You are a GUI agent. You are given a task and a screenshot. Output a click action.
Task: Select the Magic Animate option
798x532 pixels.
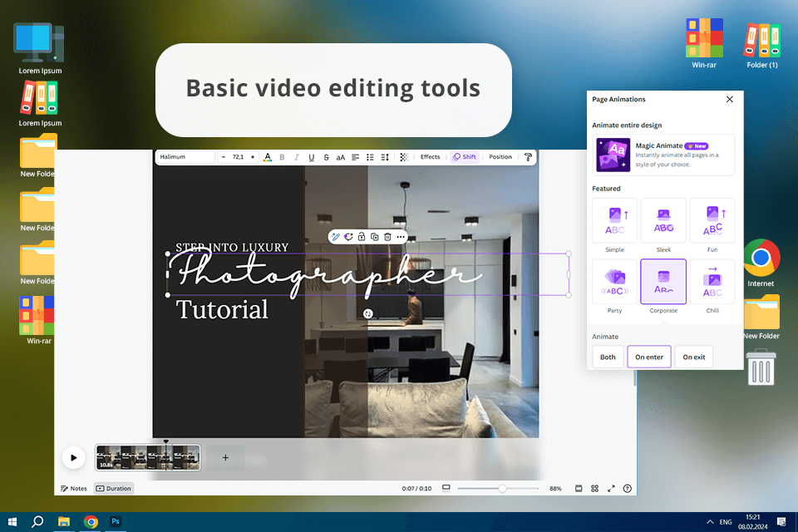pos(663,155)
